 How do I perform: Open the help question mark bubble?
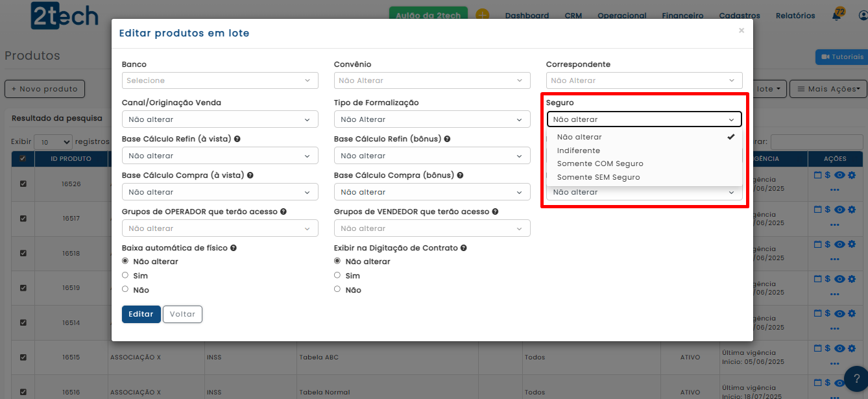(856, 379)
